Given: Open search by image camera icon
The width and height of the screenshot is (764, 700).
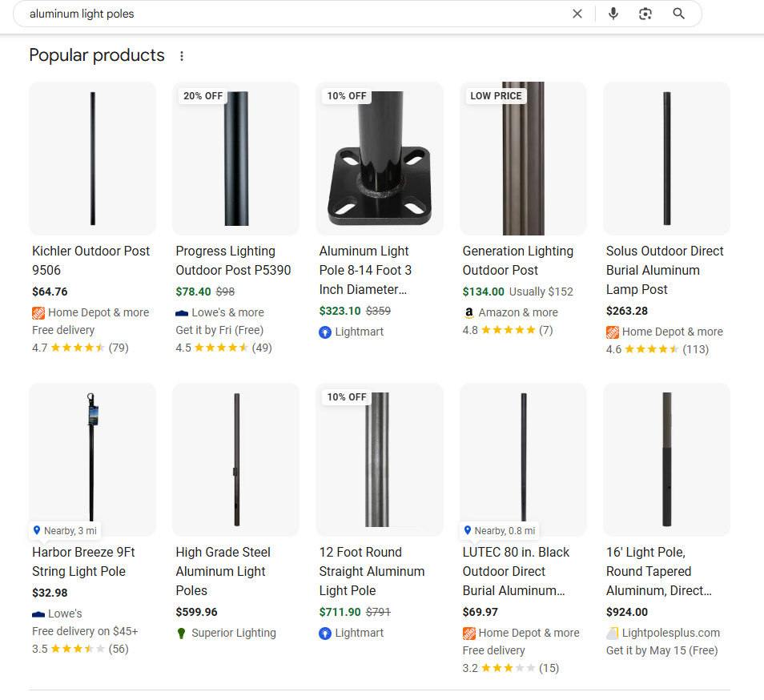Looking at the screenshot, I should [x=645, y=14].
